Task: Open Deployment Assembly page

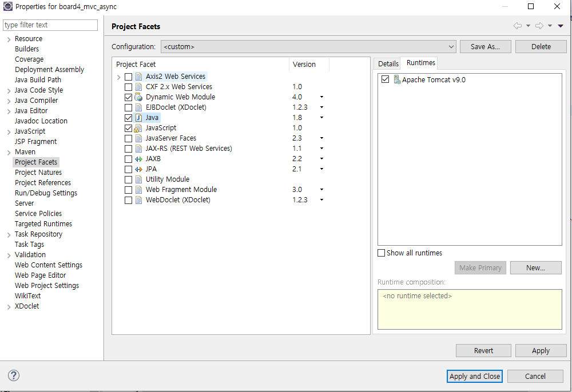Action: tap(50, 70)
